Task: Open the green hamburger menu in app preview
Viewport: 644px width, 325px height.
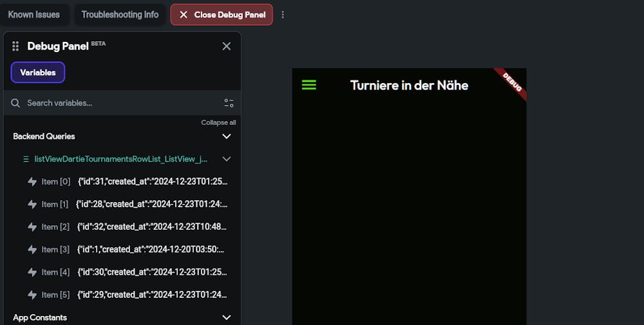Action: coord(309,85)
